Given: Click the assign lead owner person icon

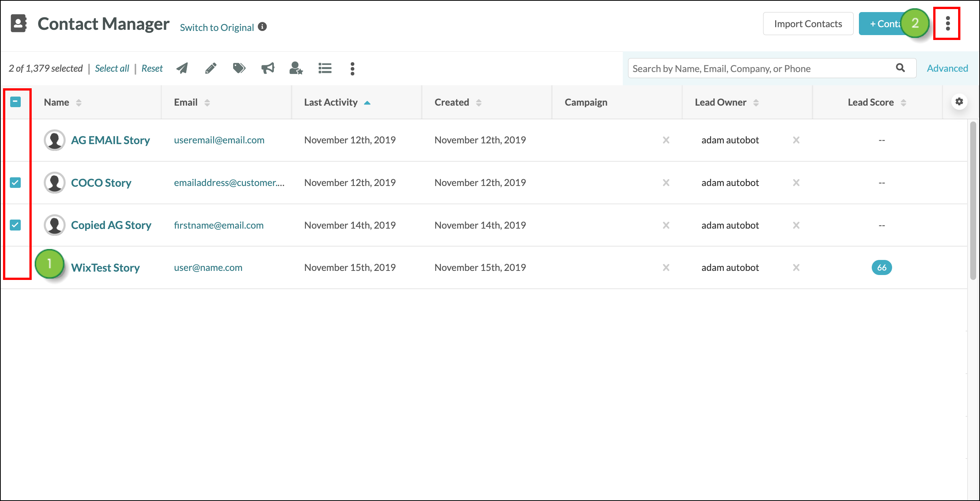Looking at the screenshot, I should click(296, 69).
